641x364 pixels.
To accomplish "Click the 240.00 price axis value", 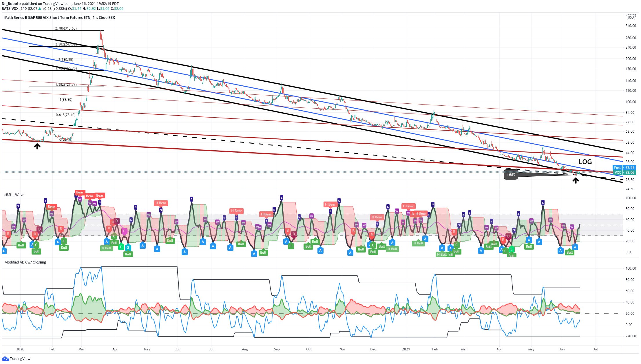I will click(631, 47).
